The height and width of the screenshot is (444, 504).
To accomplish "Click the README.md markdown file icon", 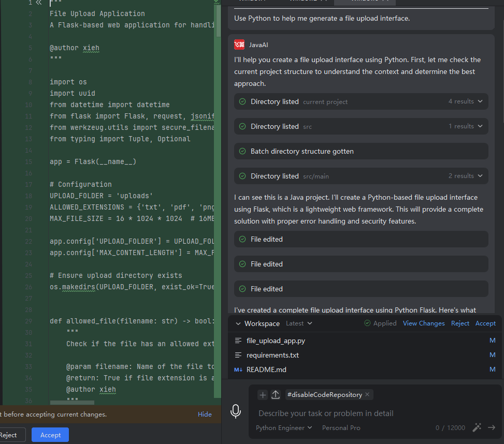I will [x=238, y=369].
